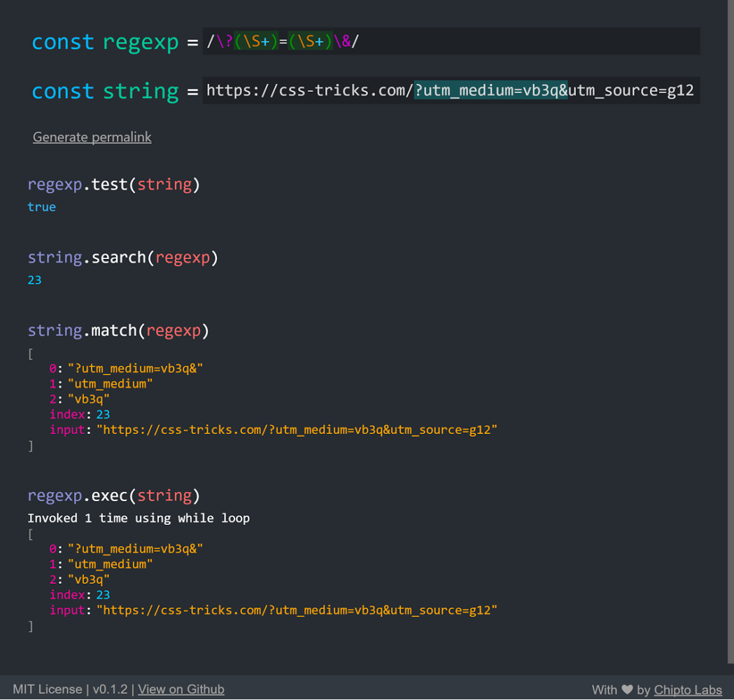This screenshot has height=700, width=734.
Task: Click the match section input URL line
Action: (274, 430)
